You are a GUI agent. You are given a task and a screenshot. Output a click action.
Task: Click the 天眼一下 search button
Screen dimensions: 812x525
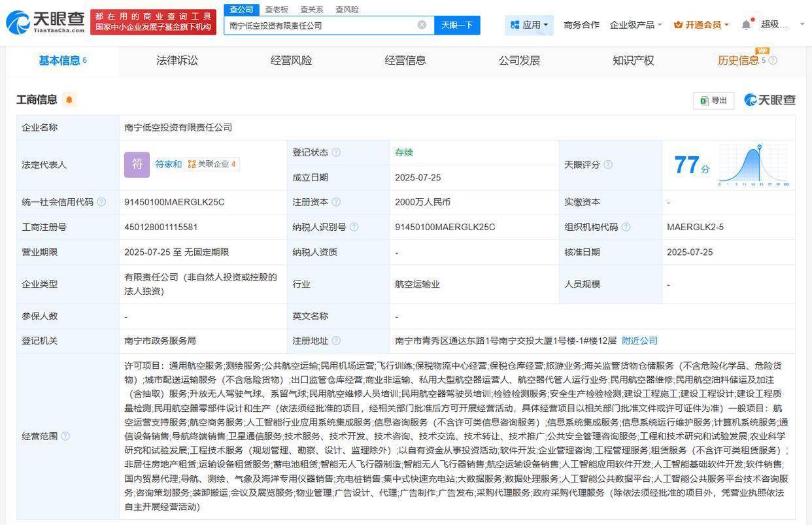[457, 25]
